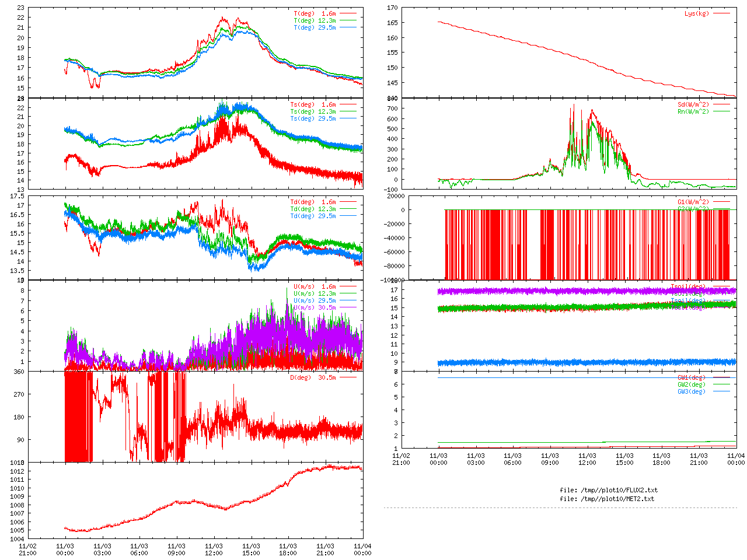Pick the 'Td(deg) 29.5m' legend text

pyautogui.click(x=313, y=216)
